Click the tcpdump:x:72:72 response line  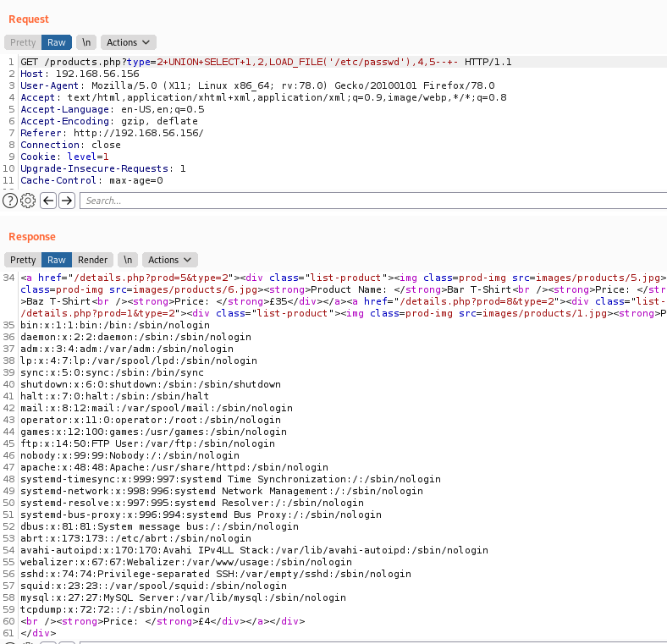tap(115, 610)
